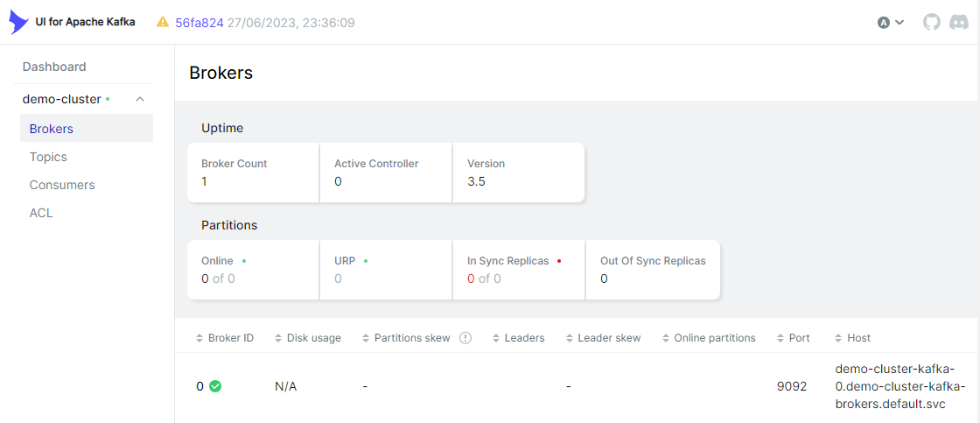The width and height of the screenshot is (980, 423).
Task: Click the yellow warning triangle icon
Action: pyautogui.click(x=163, y=22)
